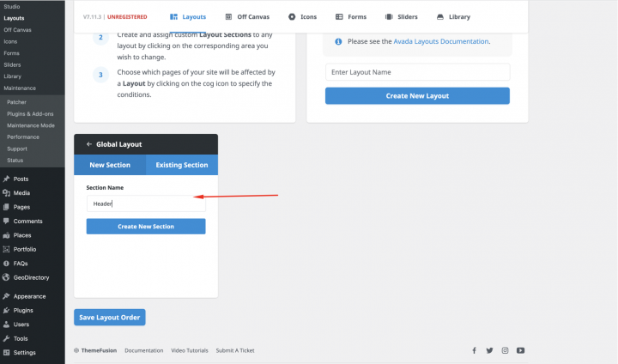This screenshot has height=364, width=618.
Task: Open the Video Tutorials footer link
Action: click(189, 350)
